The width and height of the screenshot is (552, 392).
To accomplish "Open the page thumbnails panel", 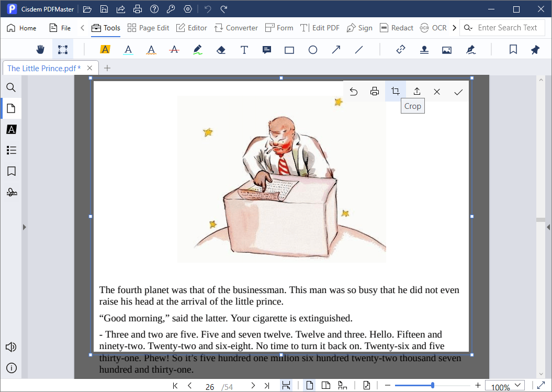I will coord(11,108).
